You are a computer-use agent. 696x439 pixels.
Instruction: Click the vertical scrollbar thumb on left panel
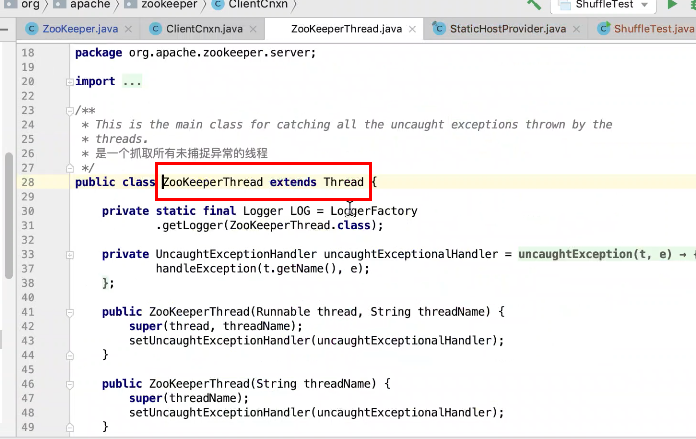[x=8, y=216]
